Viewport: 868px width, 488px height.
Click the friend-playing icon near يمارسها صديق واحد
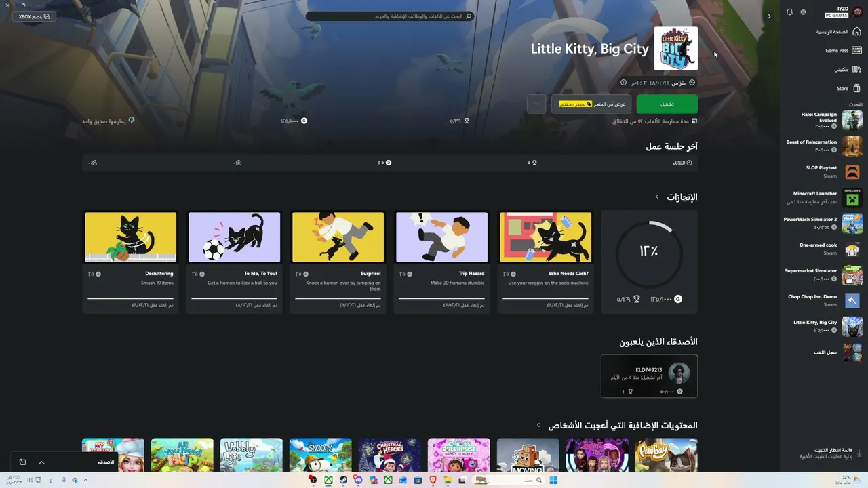pyautogui.click(x=132, y=121)
